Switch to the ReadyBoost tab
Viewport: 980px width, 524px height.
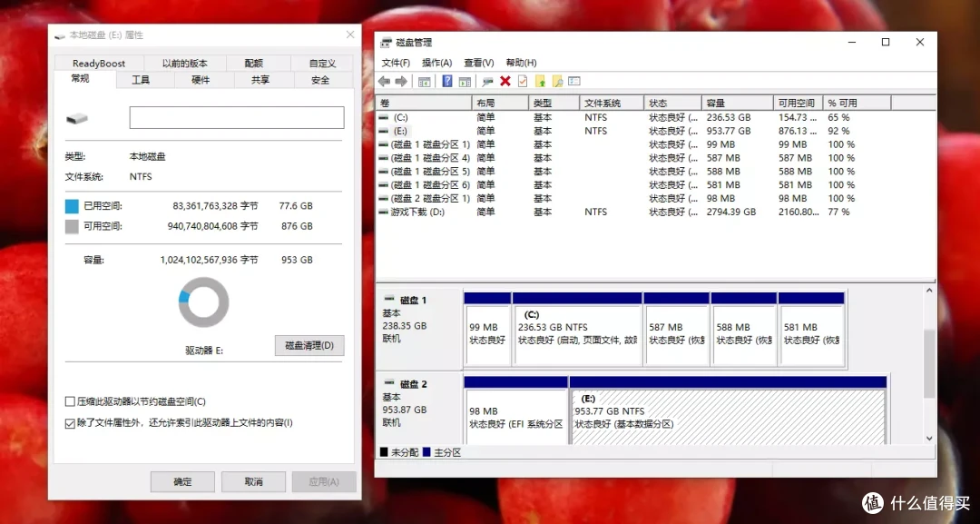pos(99,64)
